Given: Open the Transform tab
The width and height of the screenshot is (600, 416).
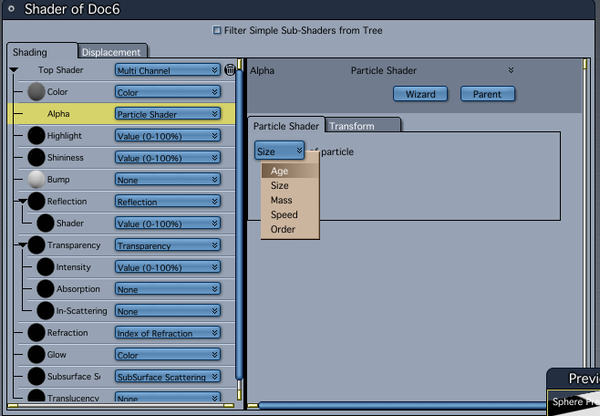Looking at the screenshot, I should [362, 125].
